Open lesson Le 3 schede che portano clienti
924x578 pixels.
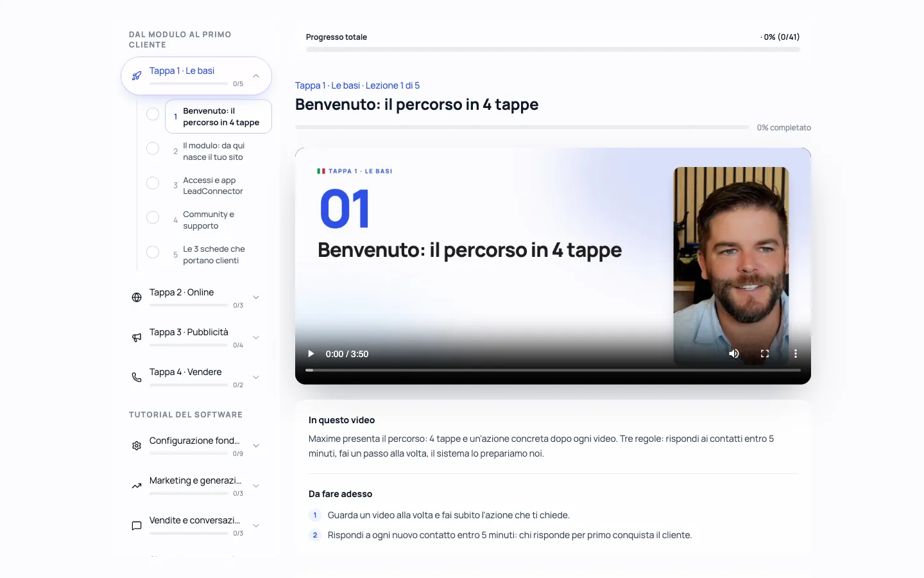(x=218, y=254)
